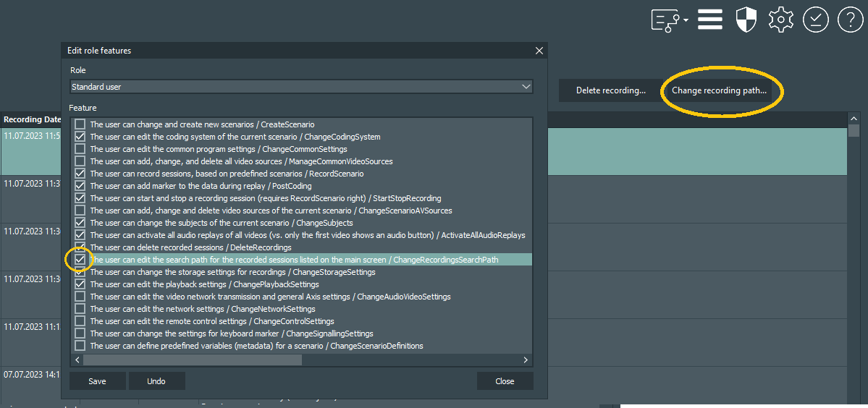This screenshot has width=868, height=408.
Task: Click the Undo button
Action: (x=156, y=381)
